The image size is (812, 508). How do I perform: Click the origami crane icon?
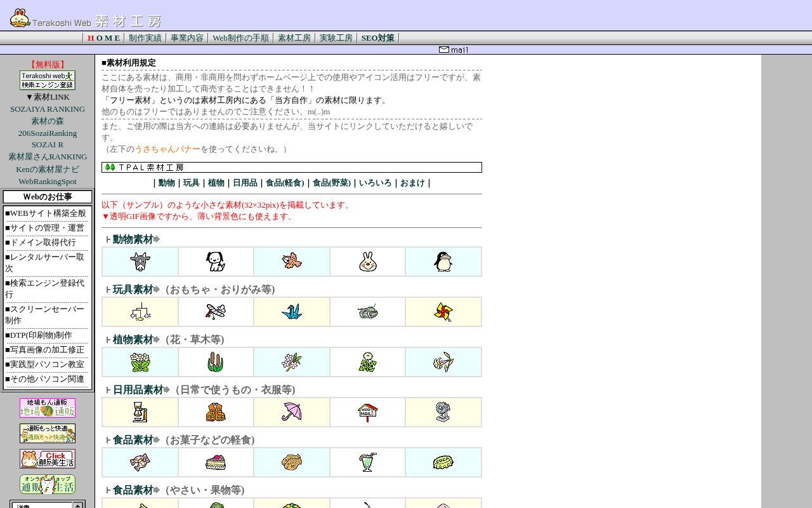pos(292,312)
